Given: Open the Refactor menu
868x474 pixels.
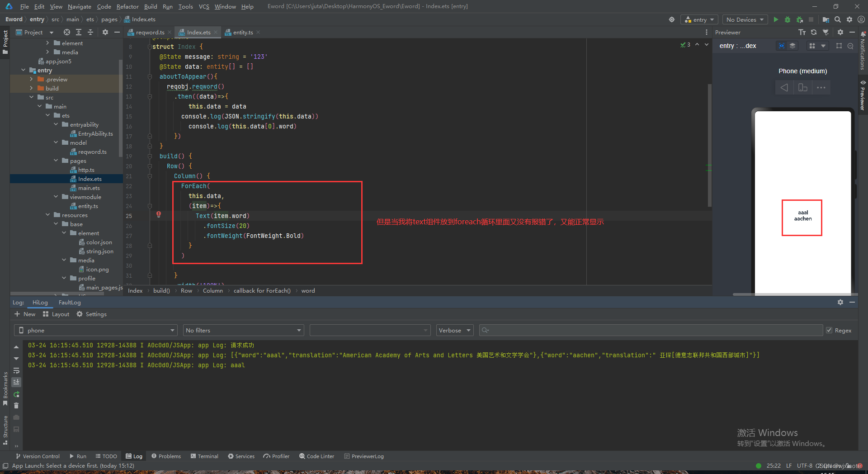Looking at the screenshot, I should (127, 6).
